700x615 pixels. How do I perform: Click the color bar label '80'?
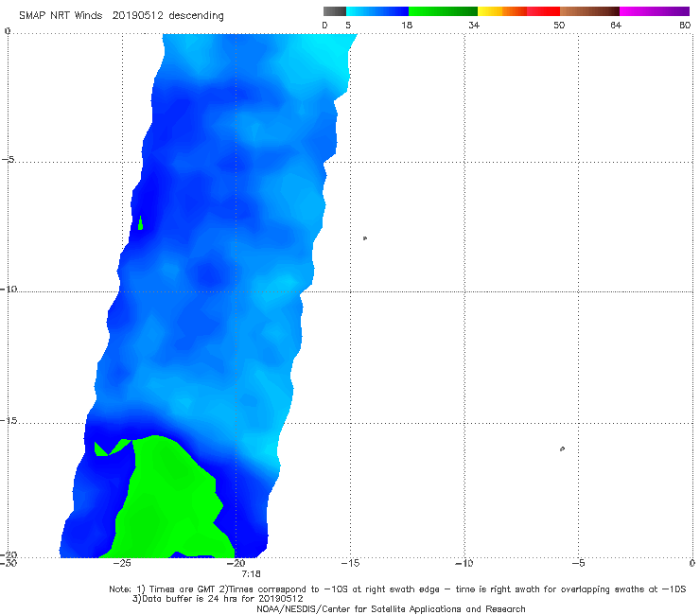click(x=685, y=25)
